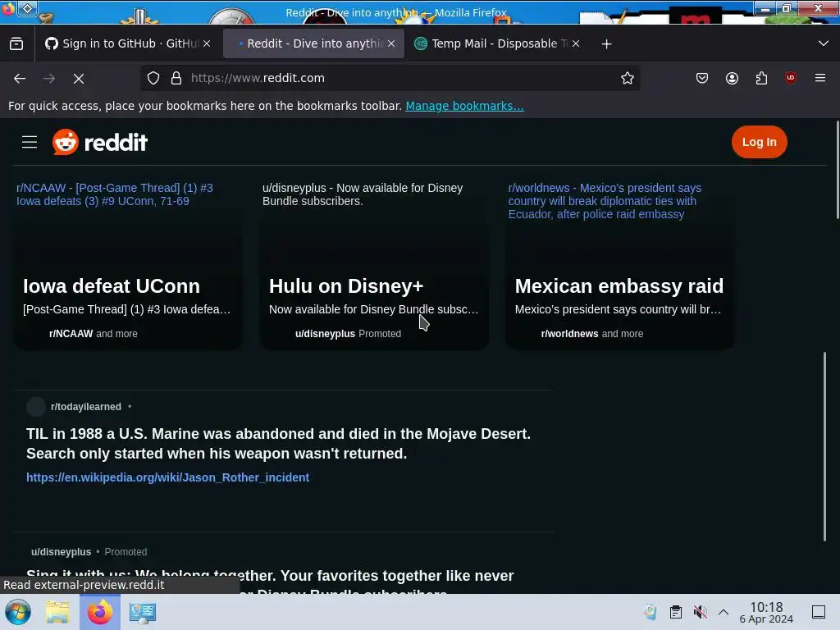Open taskbar clock and date

pyautogui.click(x=766, y=612)
